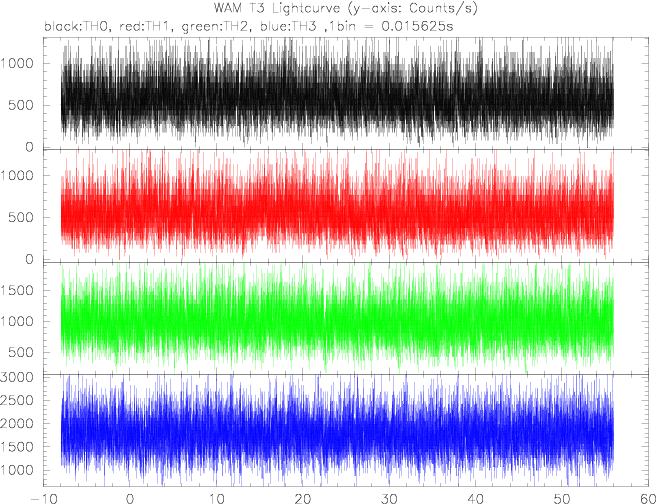
Task: Click the 2000 y-axis label of the blue panel
Action: 17,424
